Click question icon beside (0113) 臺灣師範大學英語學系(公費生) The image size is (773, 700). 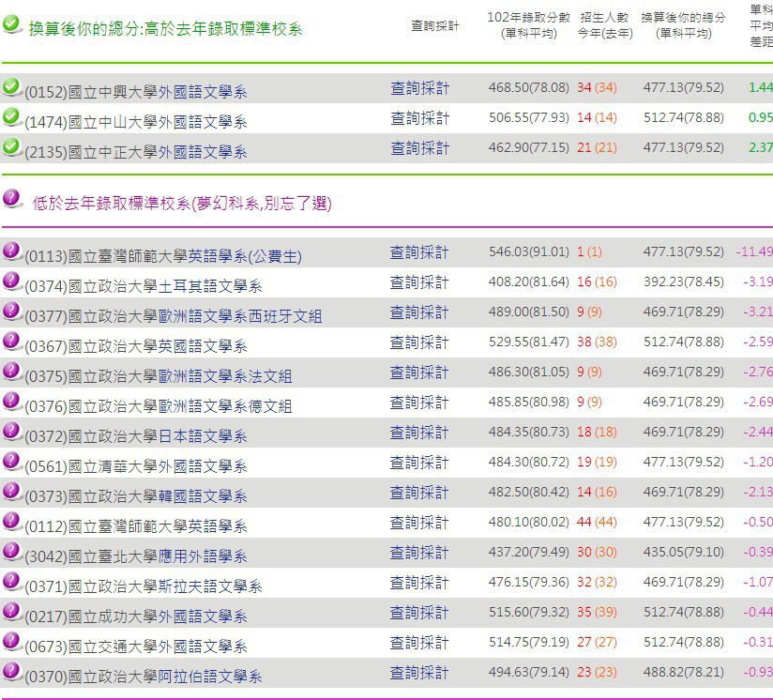11,251
